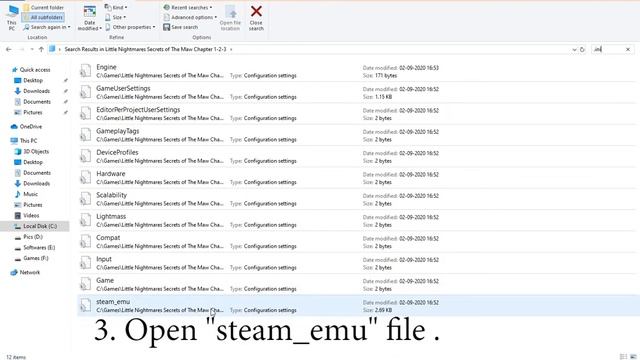Click the refresh button

582,49
